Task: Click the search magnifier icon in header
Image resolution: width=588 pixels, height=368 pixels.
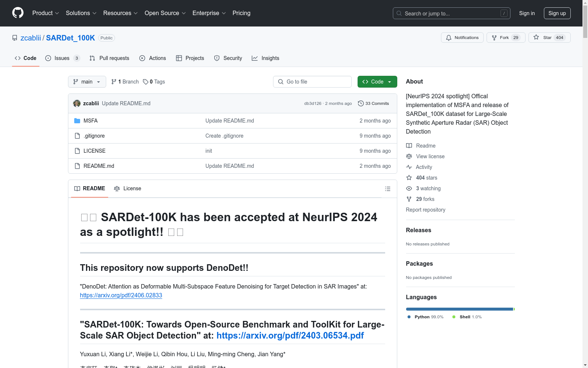Action: coord(399,13)
